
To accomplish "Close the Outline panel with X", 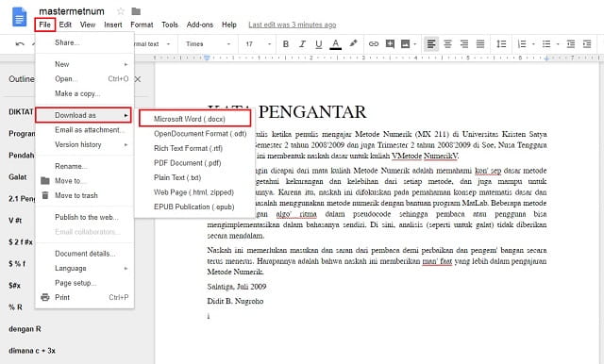I will pos(138,79).
